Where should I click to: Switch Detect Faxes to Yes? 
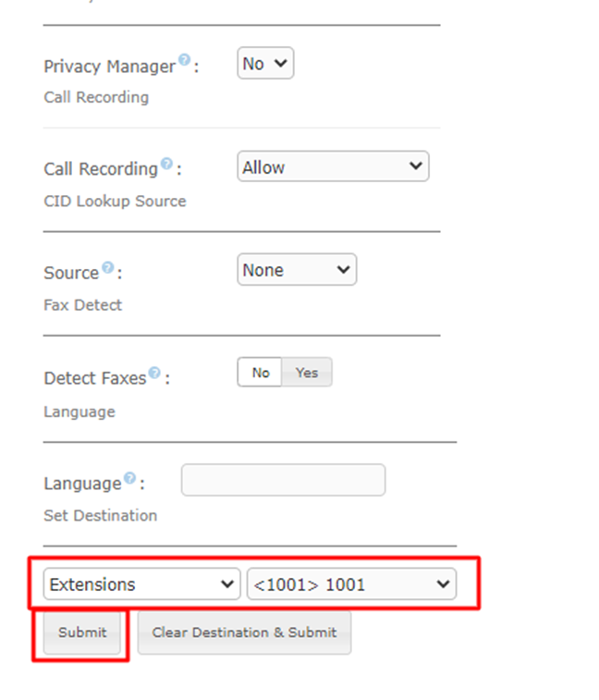tap(306, 373)
